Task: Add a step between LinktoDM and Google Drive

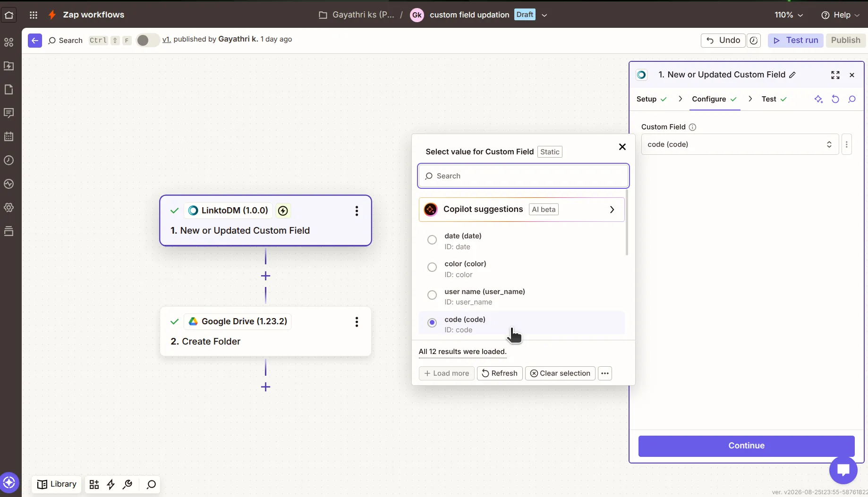Action: 265,276
